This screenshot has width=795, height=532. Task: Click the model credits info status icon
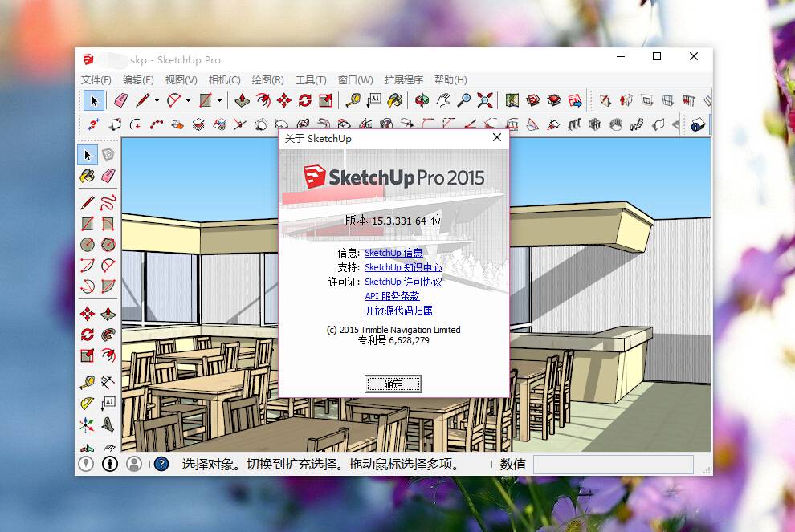(110, 464)
